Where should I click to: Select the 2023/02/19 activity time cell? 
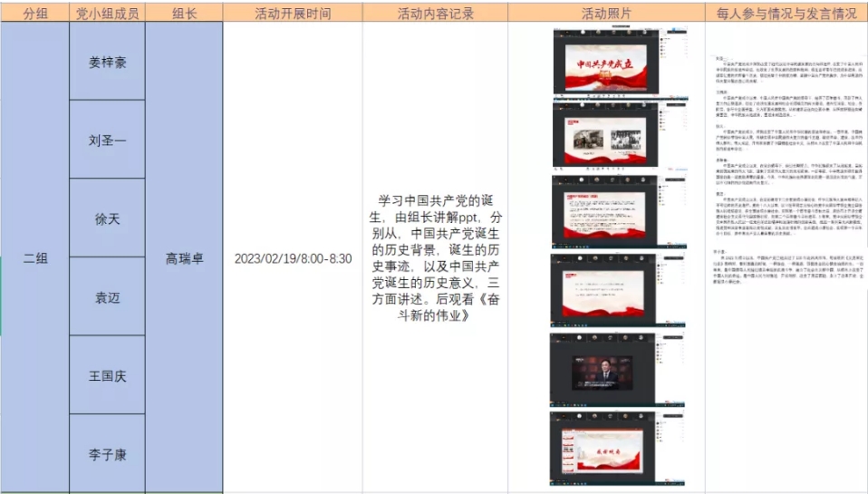pos(293,258)
